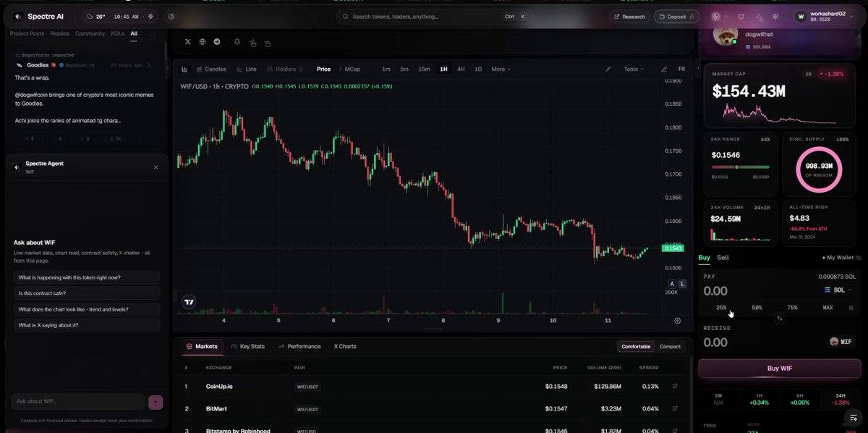Open the Tools dropdown on the chart
The height and width of the screenshot is (433, 868).
(634, 70)
